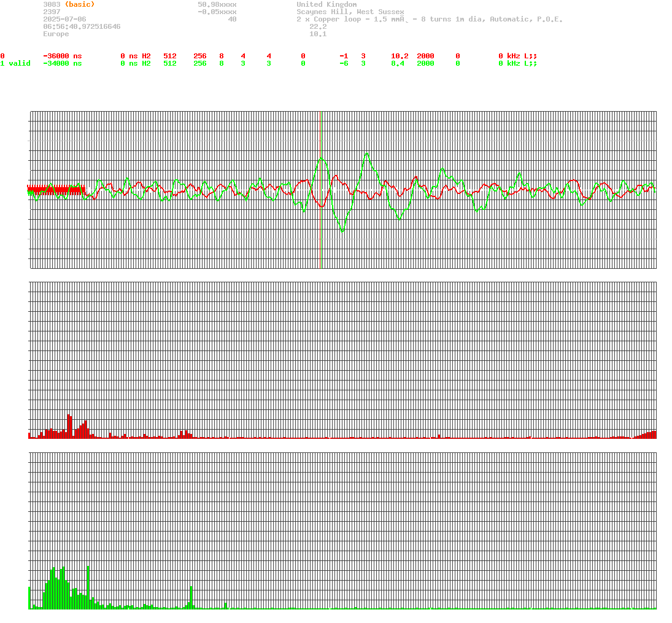672x623 pixels.
Task: Select the longitude value "-0.05xxxx"
Action: tap(217, 12)
